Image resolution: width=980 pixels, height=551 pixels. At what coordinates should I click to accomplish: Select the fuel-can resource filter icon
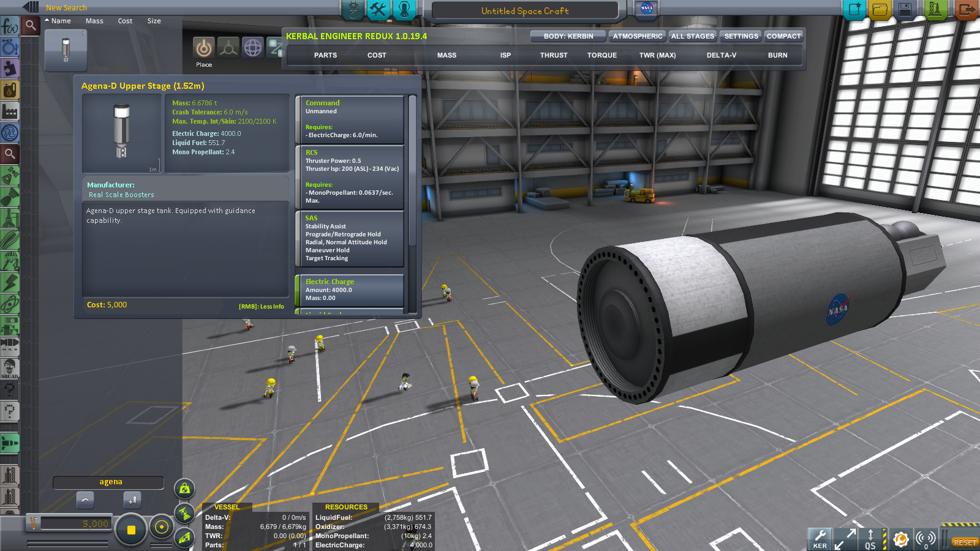pyautogui.click(x=10, y=91)
